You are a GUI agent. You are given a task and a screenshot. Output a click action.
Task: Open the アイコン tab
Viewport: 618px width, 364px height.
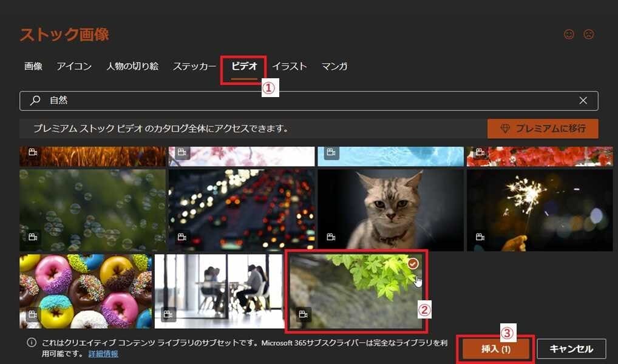pos(74,66)
